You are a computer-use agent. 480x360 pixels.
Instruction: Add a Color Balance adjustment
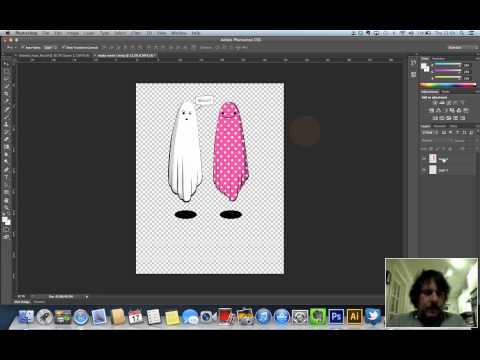pos(438,110)
